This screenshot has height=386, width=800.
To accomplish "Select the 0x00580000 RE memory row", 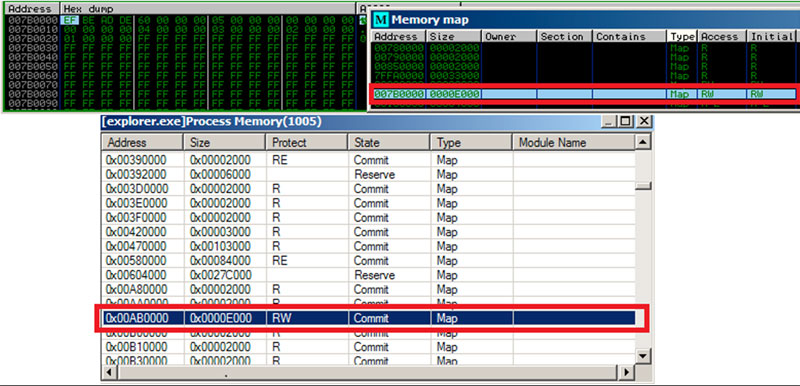I will pos(368,261).
